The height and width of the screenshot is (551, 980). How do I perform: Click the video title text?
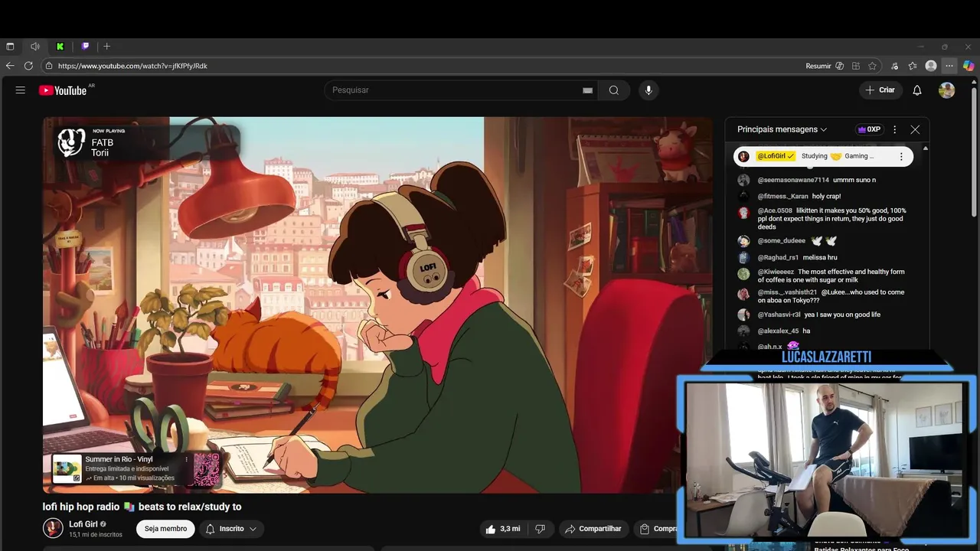pos(142,507)
